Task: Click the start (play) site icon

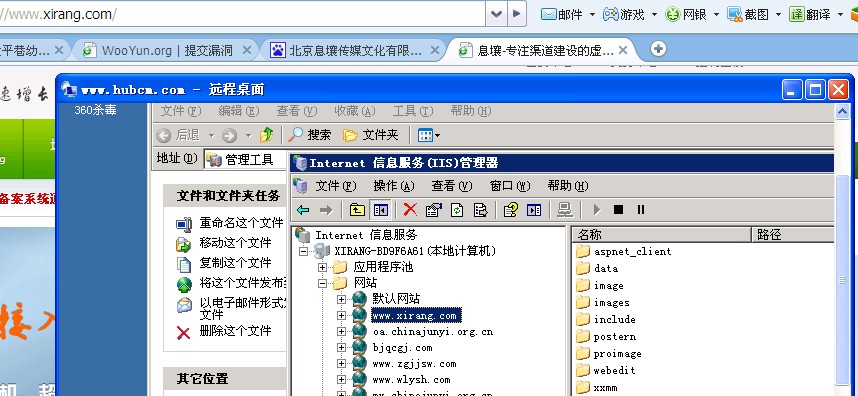Action: (597, 210)
